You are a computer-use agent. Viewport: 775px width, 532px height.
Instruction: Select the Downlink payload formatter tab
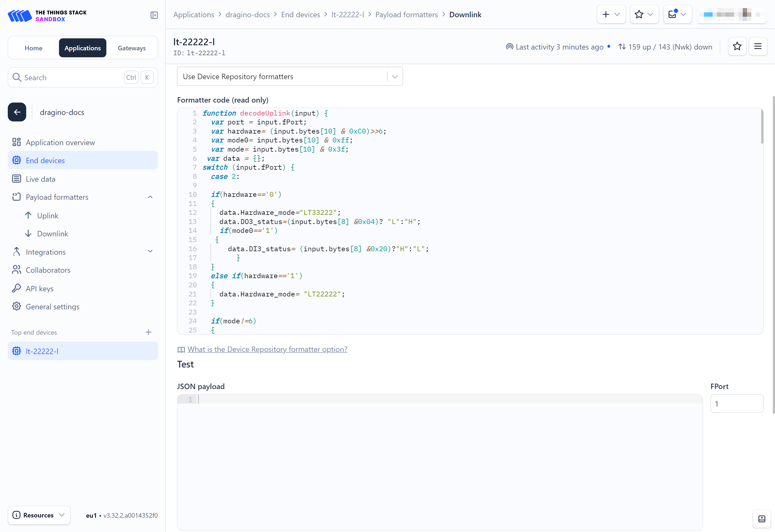click(x=53, y=233)
